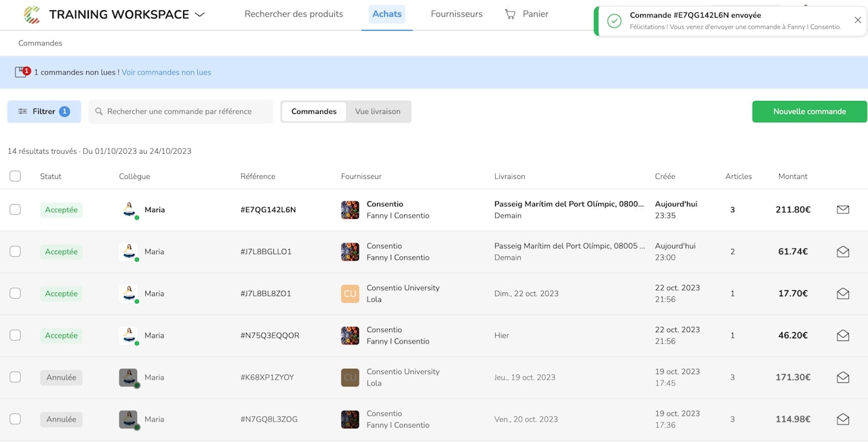The height and width of the screenshot is (442, 868).
Task: Switch to the Vue livraison tab
Action: [378, 112]
